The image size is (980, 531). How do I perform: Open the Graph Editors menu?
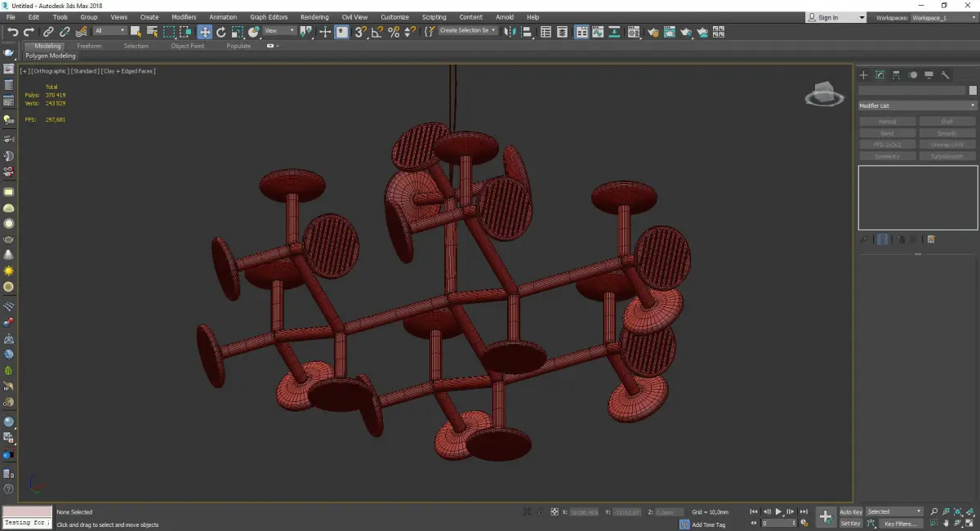tap(269, 17)
